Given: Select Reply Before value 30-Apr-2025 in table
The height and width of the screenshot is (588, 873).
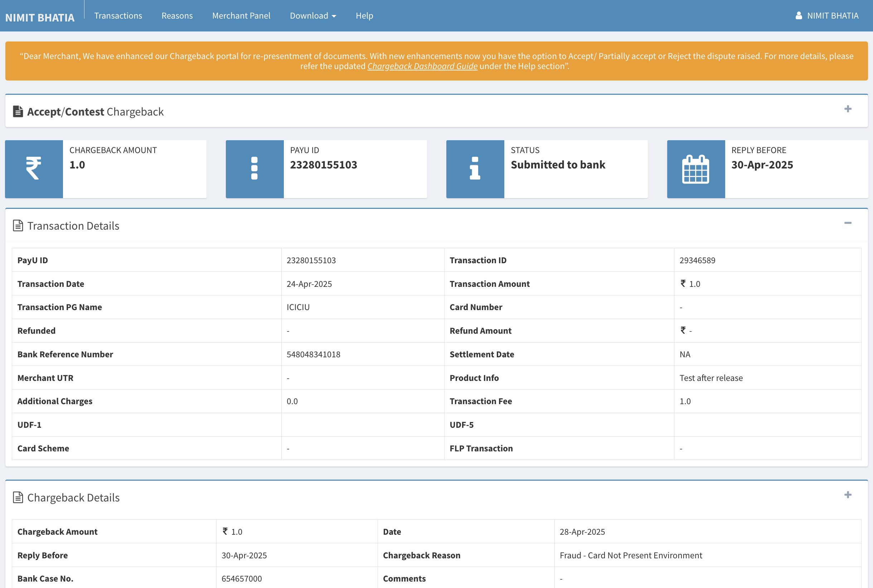Looking at the screenshot, I should coord(244,555).
